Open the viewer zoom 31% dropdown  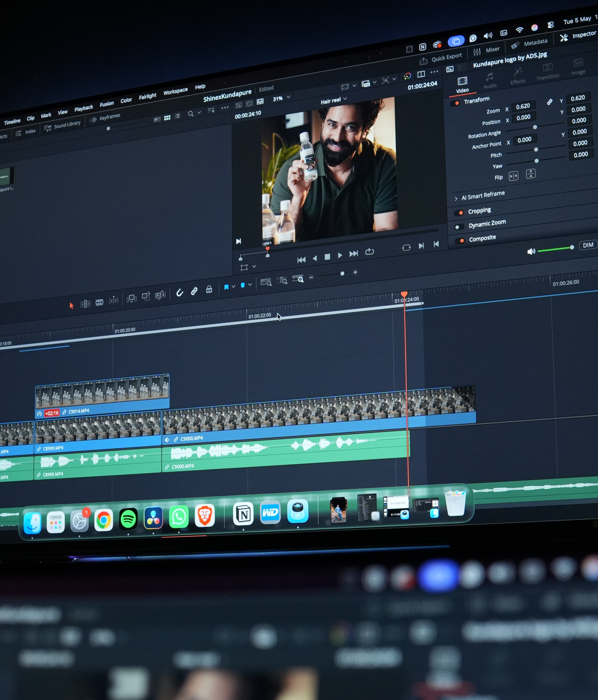[282, 98]
